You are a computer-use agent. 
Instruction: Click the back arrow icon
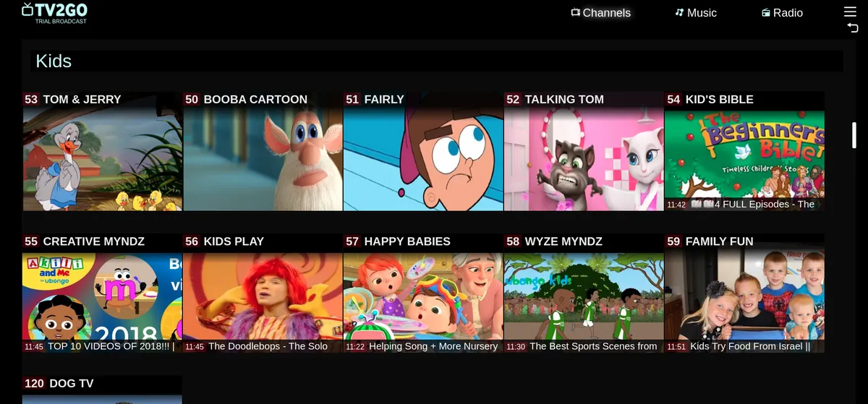coord(852,27)
